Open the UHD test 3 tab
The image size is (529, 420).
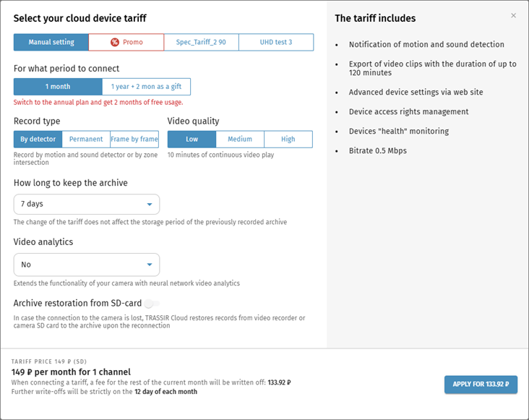coord(276,43)
